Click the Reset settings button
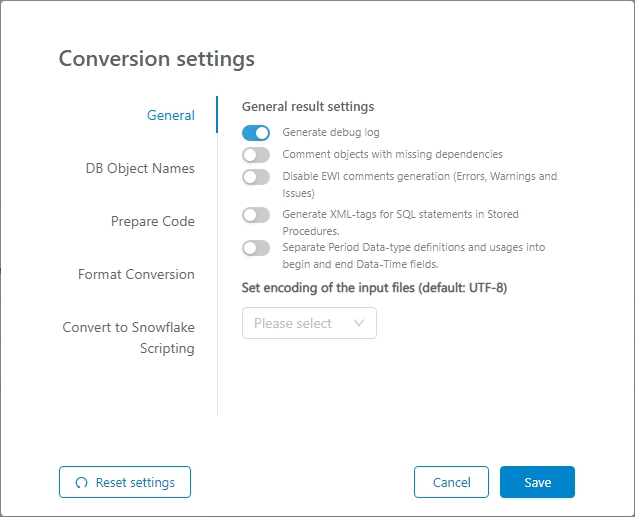The width and height of the screenshot is (635, 517). [x=125, y=482]
